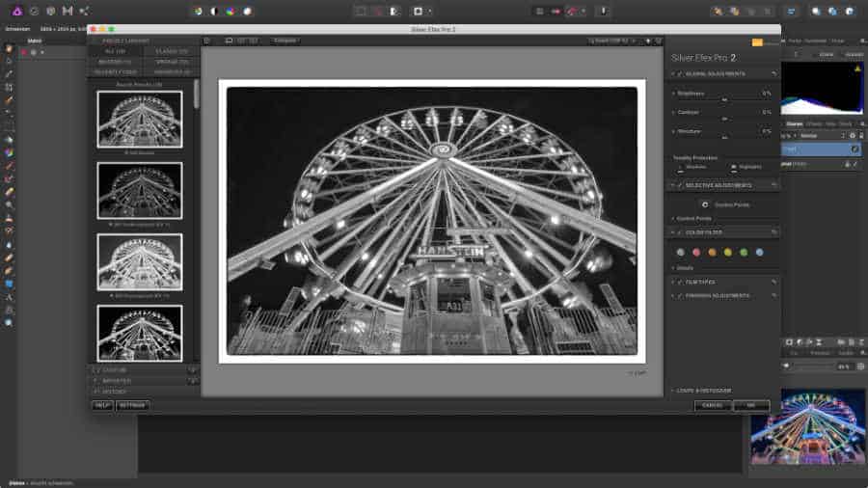This screenshot has height=488, width=868.
Task: Select the green color filter swatch
Action: tap(744, 253)
